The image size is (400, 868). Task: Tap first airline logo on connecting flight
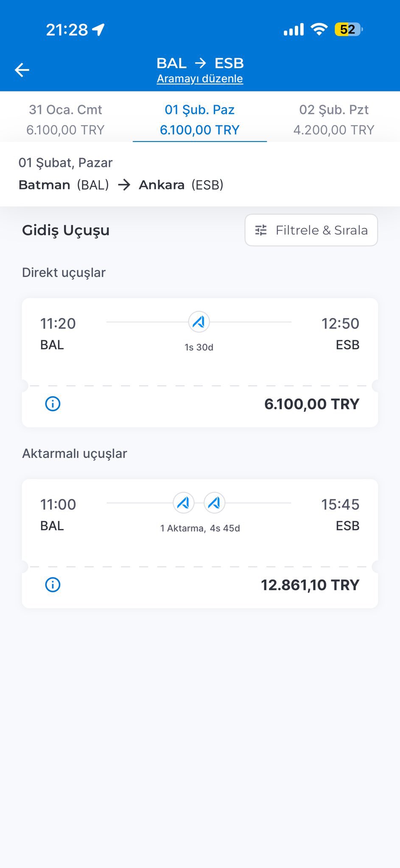[x=184, y=503]
